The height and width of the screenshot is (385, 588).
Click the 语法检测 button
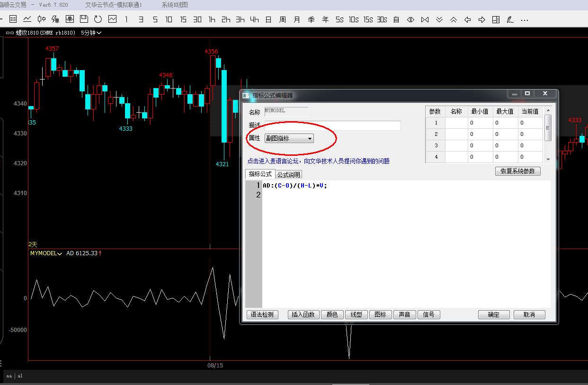pyautogui.click(x=262, y=314)
